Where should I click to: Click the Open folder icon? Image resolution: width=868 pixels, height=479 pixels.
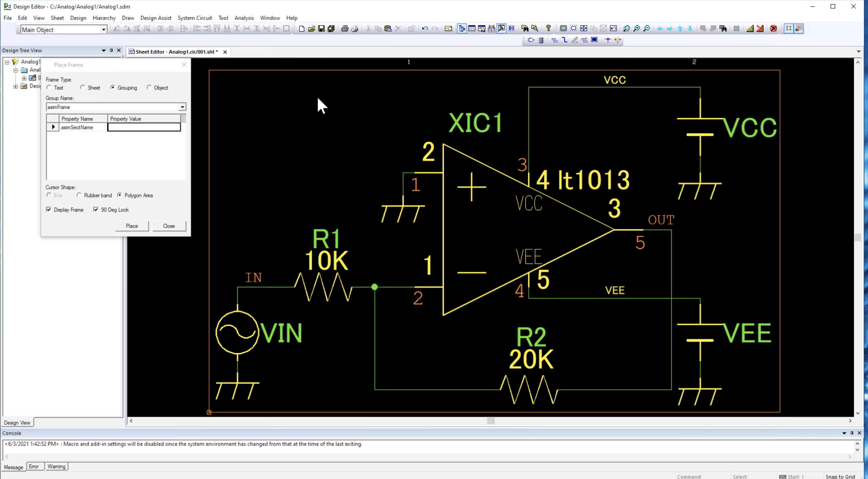[311, 29]
